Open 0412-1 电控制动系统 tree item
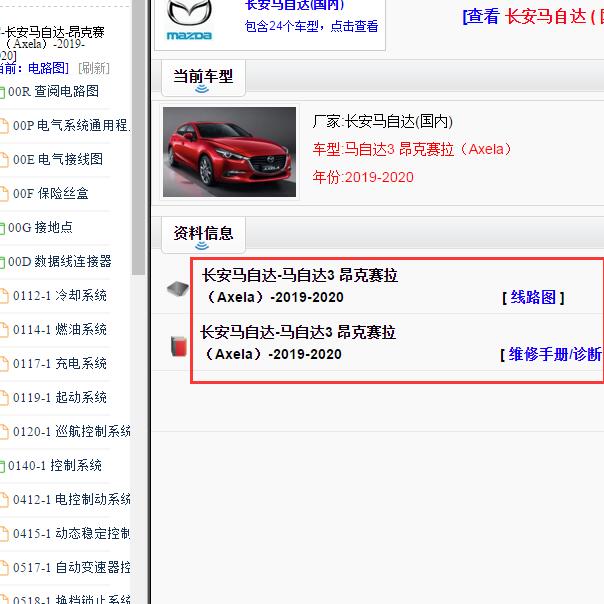Viewport: 604px width, 604px height. (x=72, y=499)
